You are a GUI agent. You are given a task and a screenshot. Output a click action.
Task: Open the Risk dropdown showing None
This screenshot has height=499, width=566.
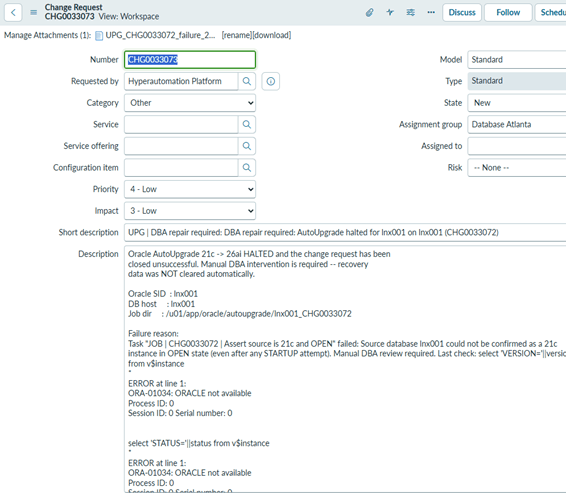point(517,168)
